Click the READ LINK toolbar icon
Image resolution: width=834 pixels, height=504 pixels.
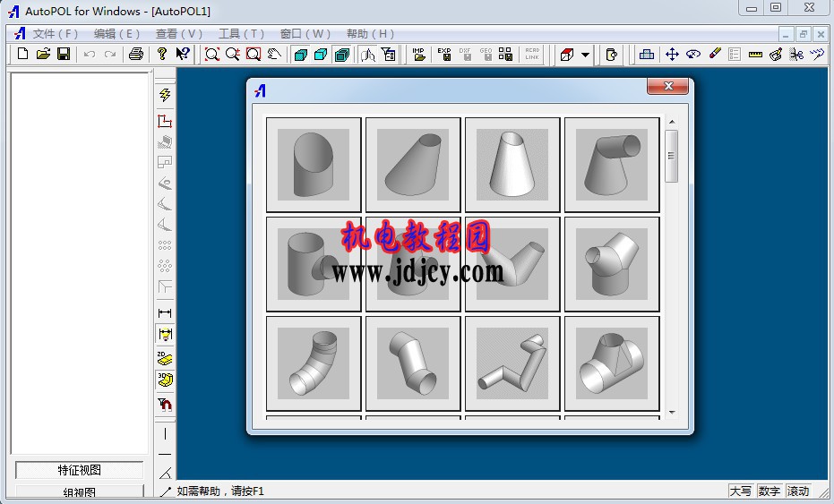(532, 55)
